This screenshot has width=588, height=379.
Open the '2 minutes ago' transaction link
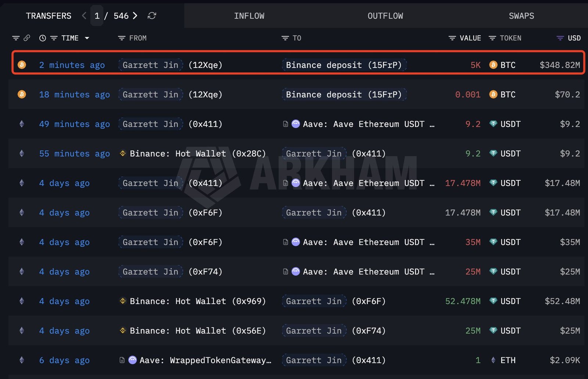coord(72,65)
